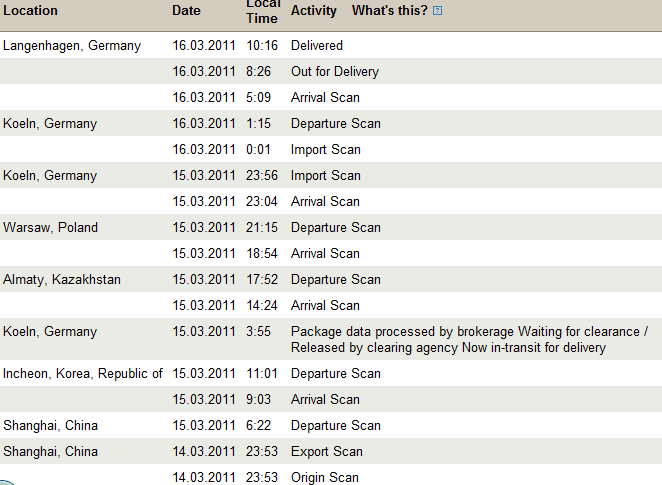Click the Koeln Departure Scan at 1:15

[336, 123]
